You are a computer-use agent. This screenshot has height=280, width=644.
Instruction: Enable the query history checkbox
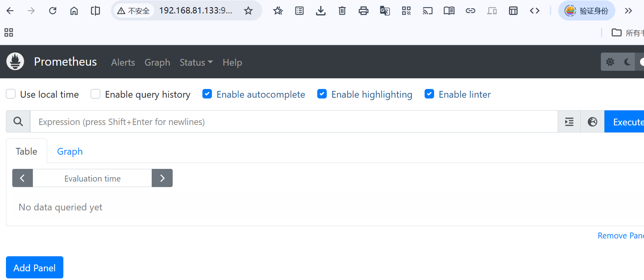[x=95, y=94]
